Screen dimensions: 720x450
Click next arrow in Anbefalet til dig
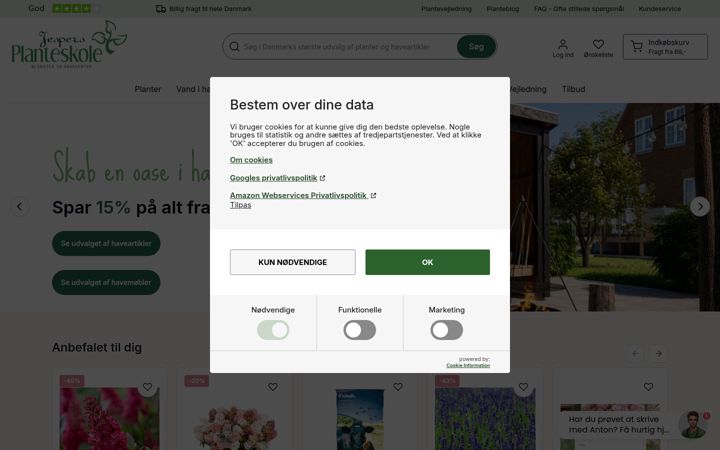(658, 354)
